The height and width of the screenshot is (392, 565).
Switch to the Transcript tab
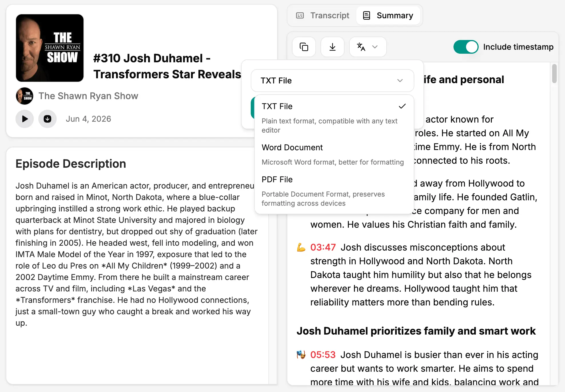tap(323, 15)
